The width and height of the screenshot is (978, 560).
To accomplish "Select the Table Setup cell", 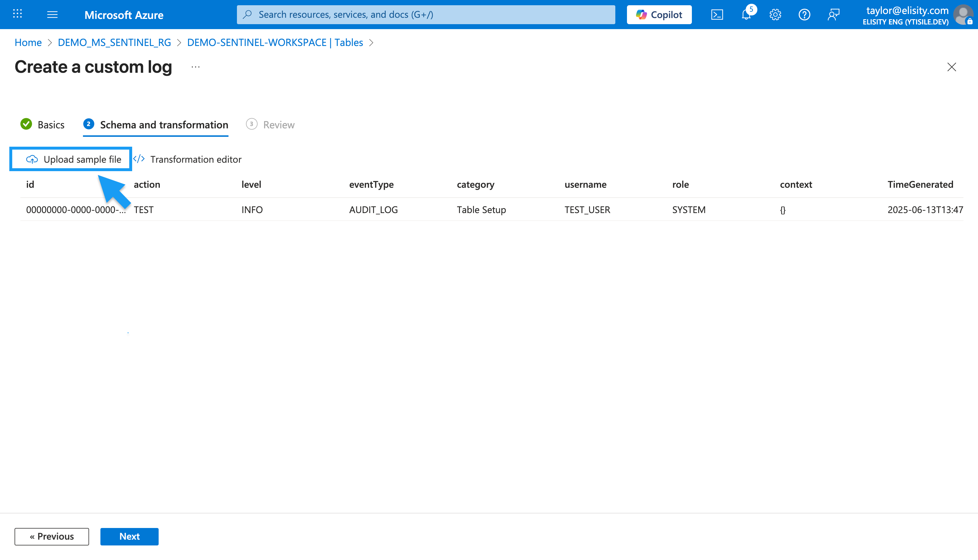I will coord(481,210).
